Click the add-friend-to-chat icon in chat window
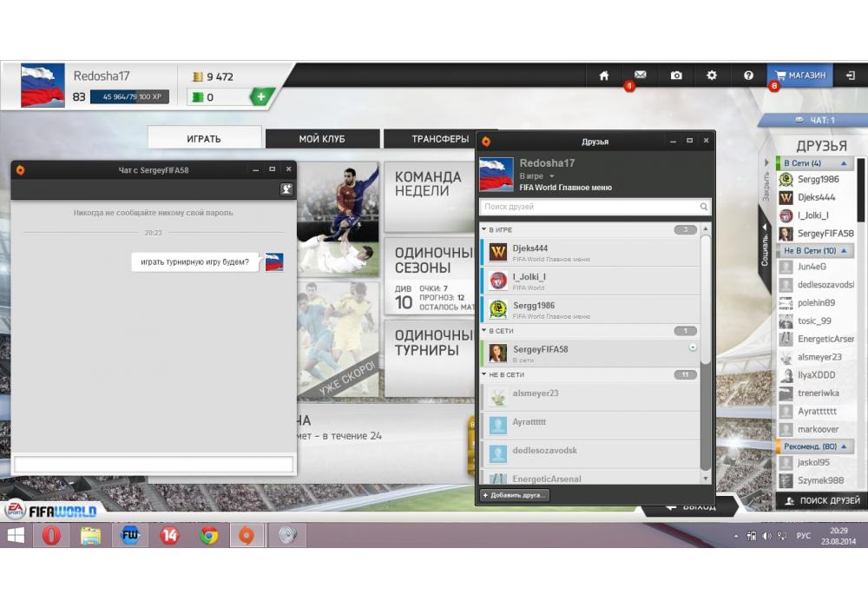Viewport: 868px width, 608px height. click(x=286, y=189)
